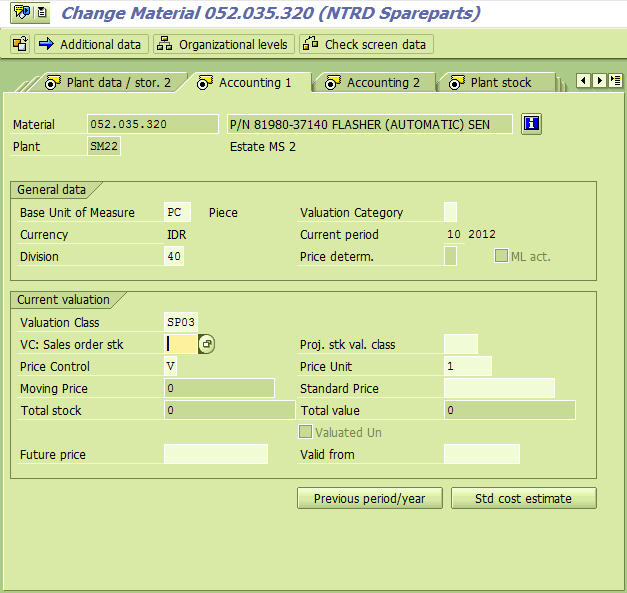Click the Standard Price field
627x593 pixels.
point(499,388)
